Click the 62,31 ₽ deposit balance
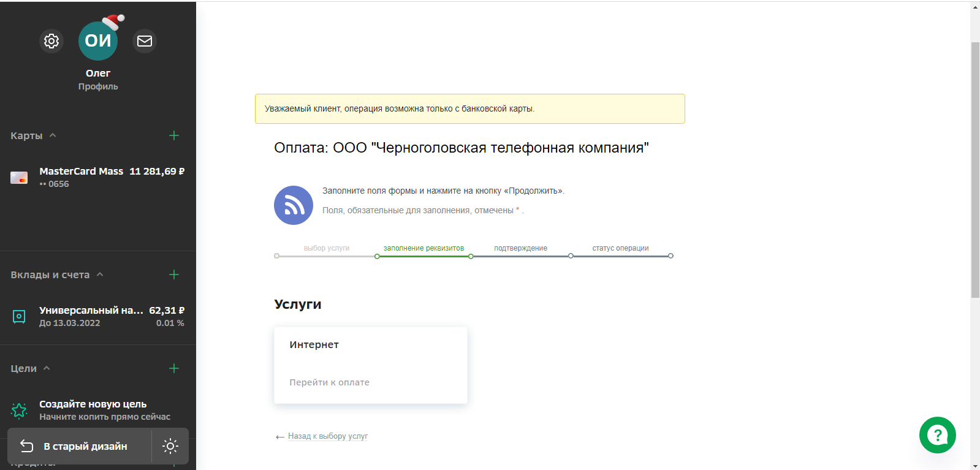 click(x=167, y=311)
